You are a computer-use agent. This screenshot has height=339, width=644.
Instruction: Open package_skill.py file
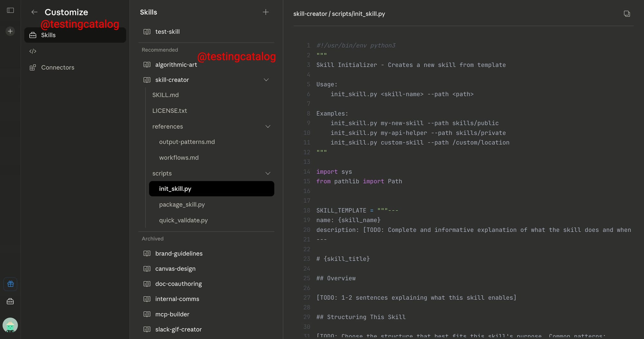pos(182,205)
